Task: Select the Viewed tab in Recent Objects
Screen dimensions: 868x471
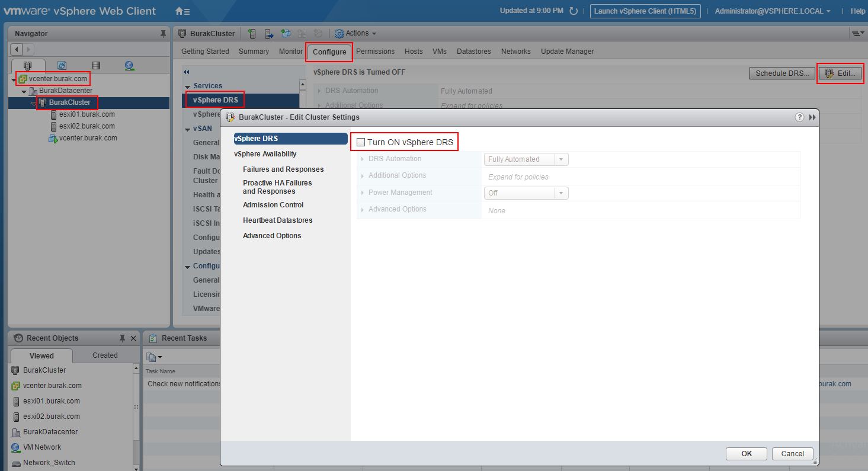Action: [41, 355]
